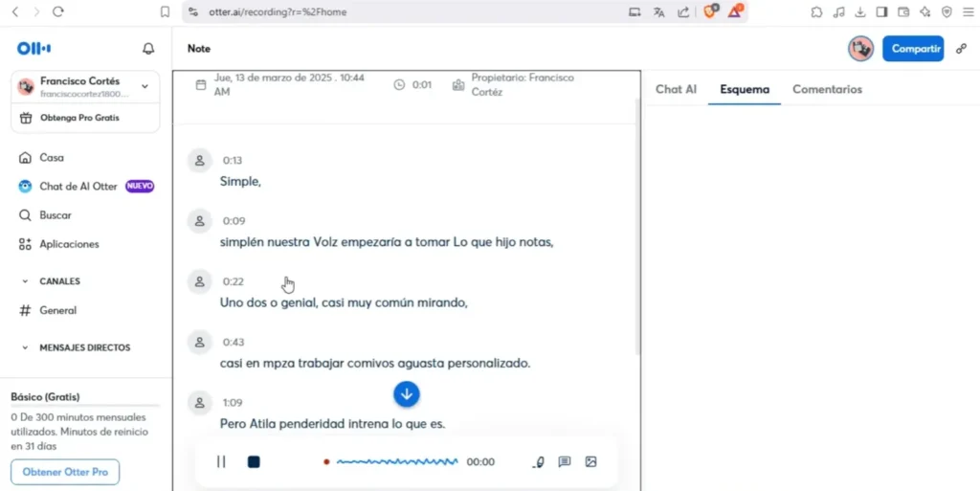Click the cast screen icon in address bar
The image size is (980, 491).
tap(635, 11)
